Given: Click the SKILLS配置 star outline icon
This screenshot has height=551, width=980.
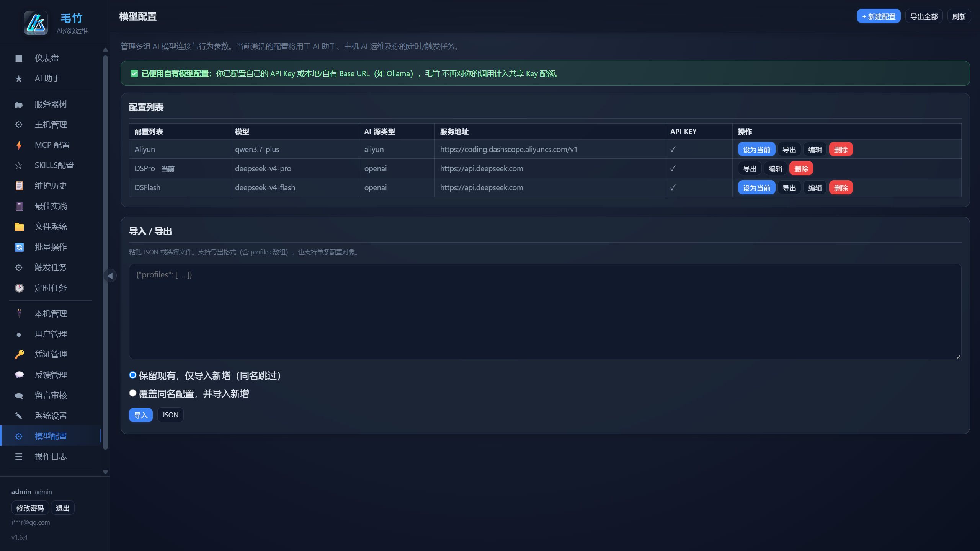Looking at the screenshot, I should (x=19, y=165).
